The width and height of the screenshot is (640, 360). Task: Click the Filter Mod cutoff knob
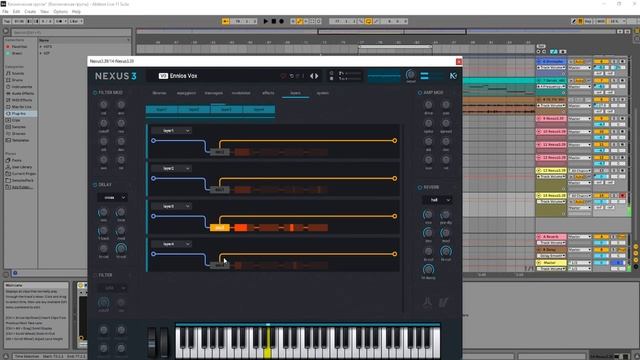(104, 123)
